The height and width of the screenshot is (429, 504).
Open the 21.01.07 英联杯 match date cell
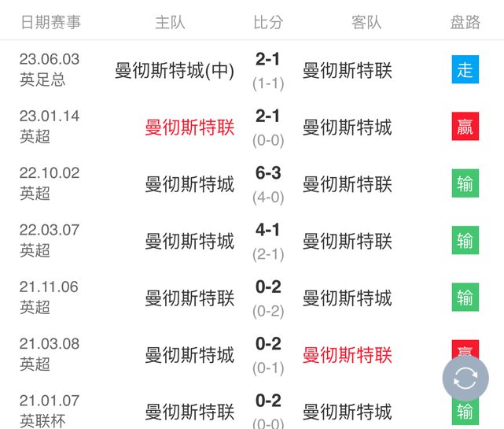[x=49, y=410]
